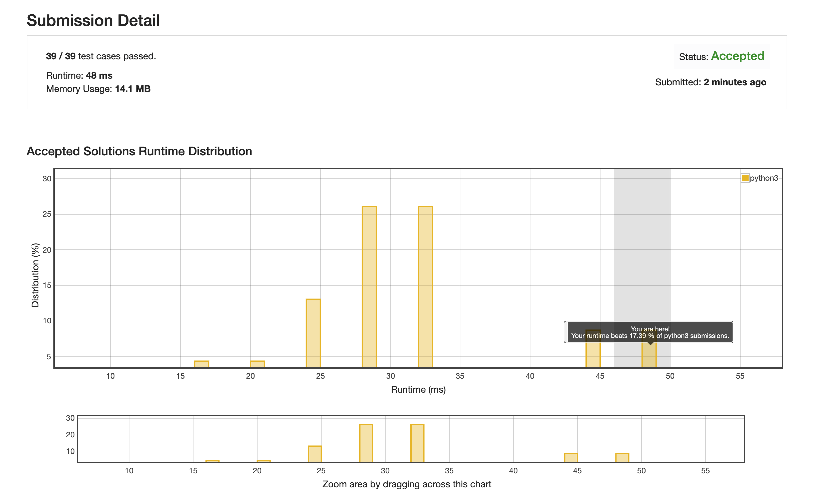Click the small bar near 16 ms

201,364
